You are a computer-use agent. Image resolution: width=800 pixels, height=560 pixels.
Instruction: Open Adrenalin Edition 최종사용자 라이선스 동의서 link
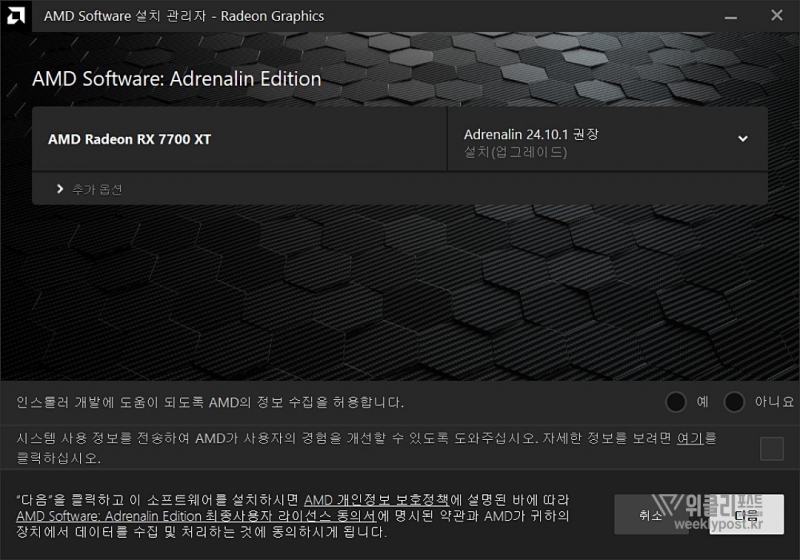[196, 516]
